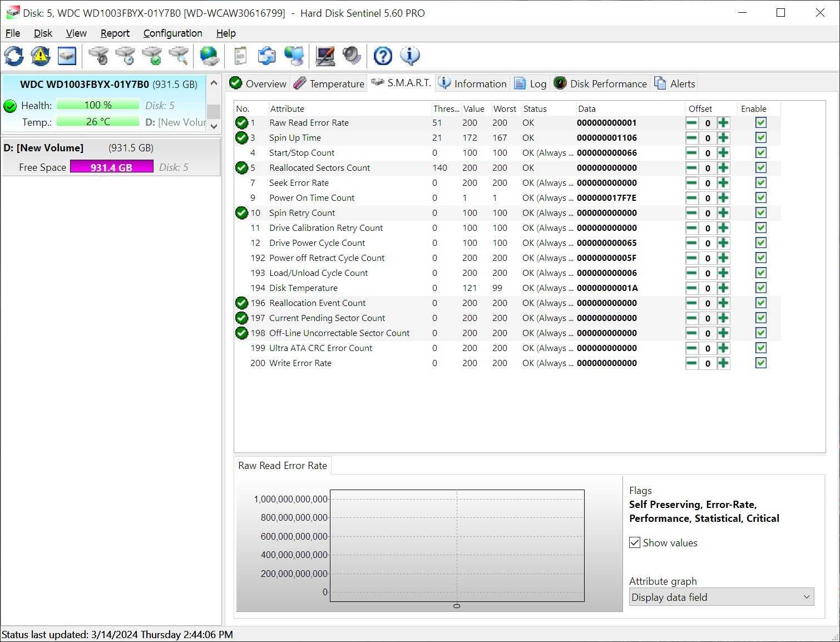The height and width of the screenshot is (642, 840).
Task: Click green check icon of Spin Retry Count
Action: click(241, 213)
